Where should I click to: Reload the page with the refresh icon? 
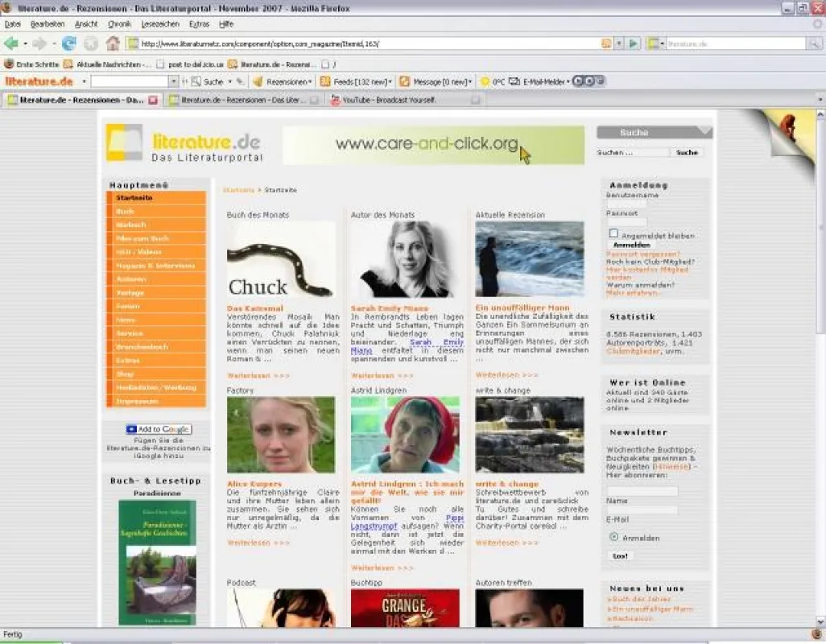tap(69, 43)
